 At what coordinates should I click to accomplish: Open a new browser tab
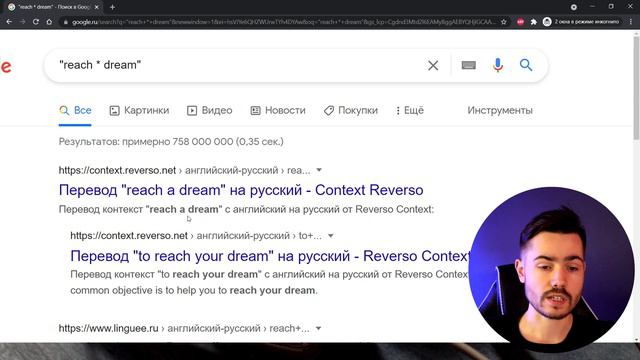click(112, 7)
